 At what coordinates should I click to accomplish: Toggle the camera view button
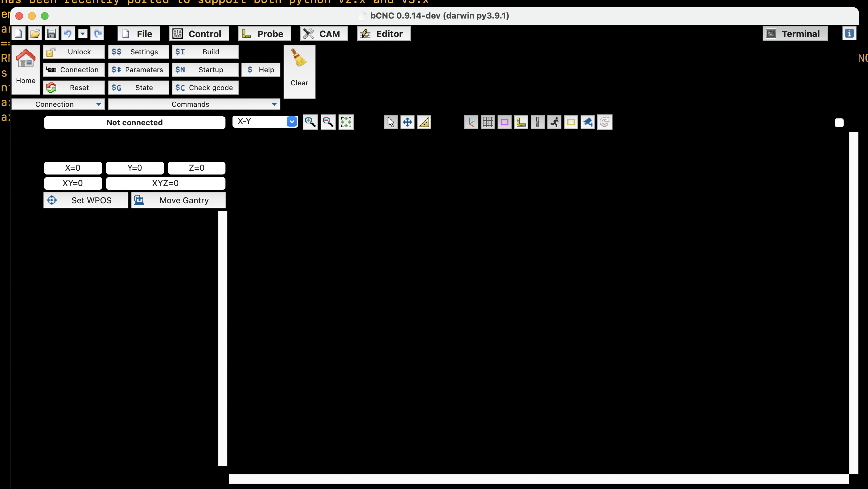[x=587, y=122]
